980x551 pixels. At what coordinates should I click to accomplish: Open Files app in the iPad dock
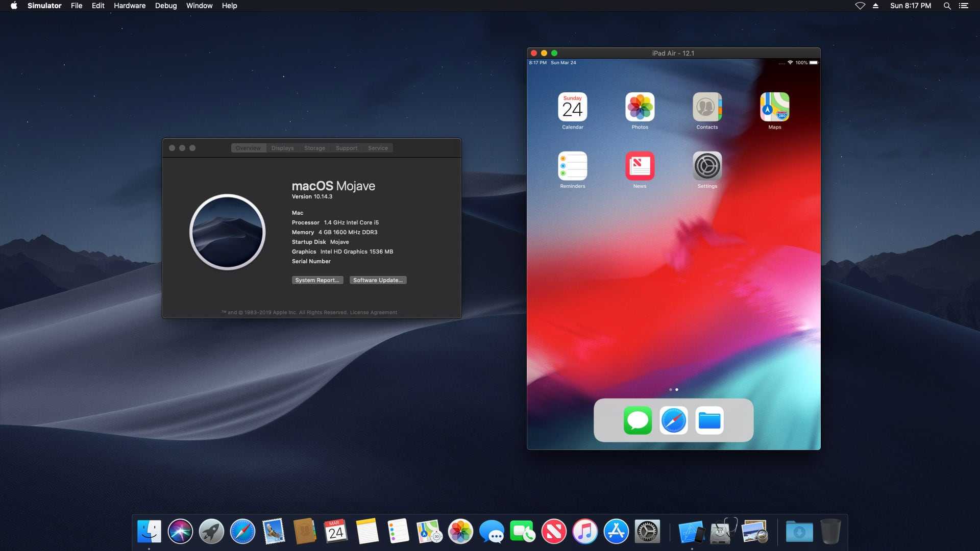pyautogui.click(x=709, y=420)
